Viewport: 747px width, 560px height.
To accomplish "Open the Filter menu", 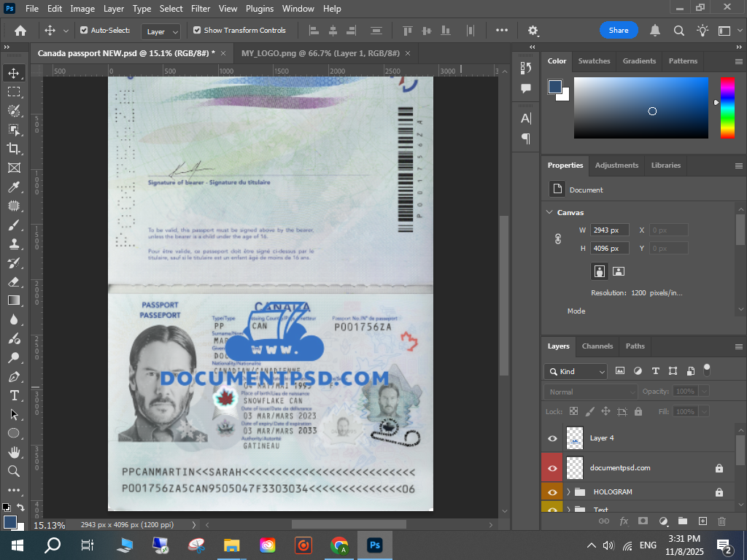I will [x=201, y=9].
